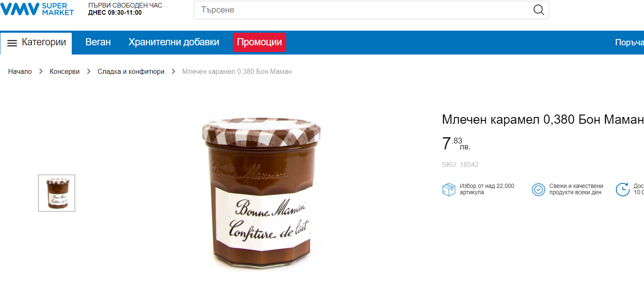Screen dimensions: 644x297
Task: Open the Веган menu item
Action: click(98, 42)
